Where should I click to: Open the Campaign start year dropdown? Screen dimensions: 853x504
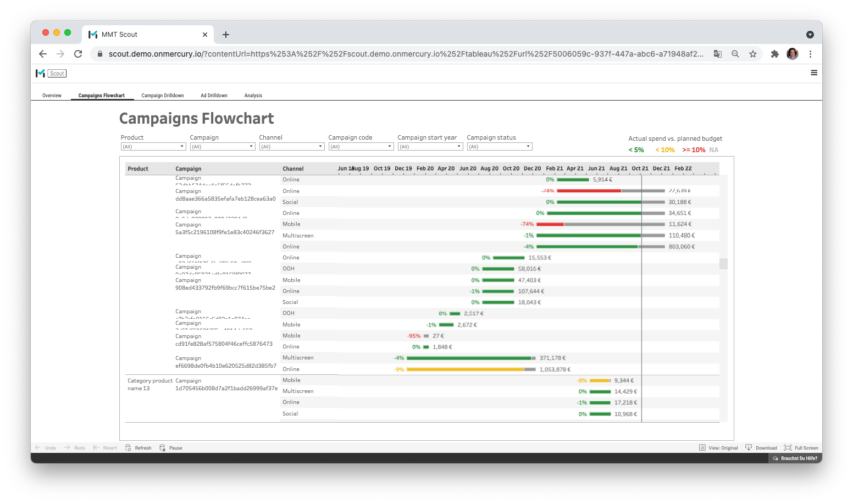coord(430,146)
